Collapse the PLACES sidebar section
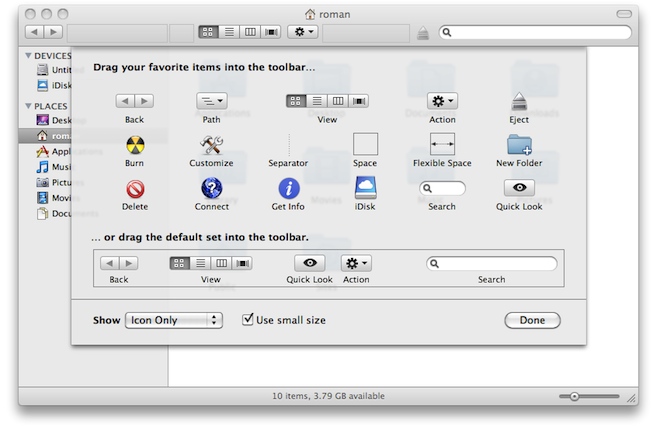 click(x=28, y=106)
